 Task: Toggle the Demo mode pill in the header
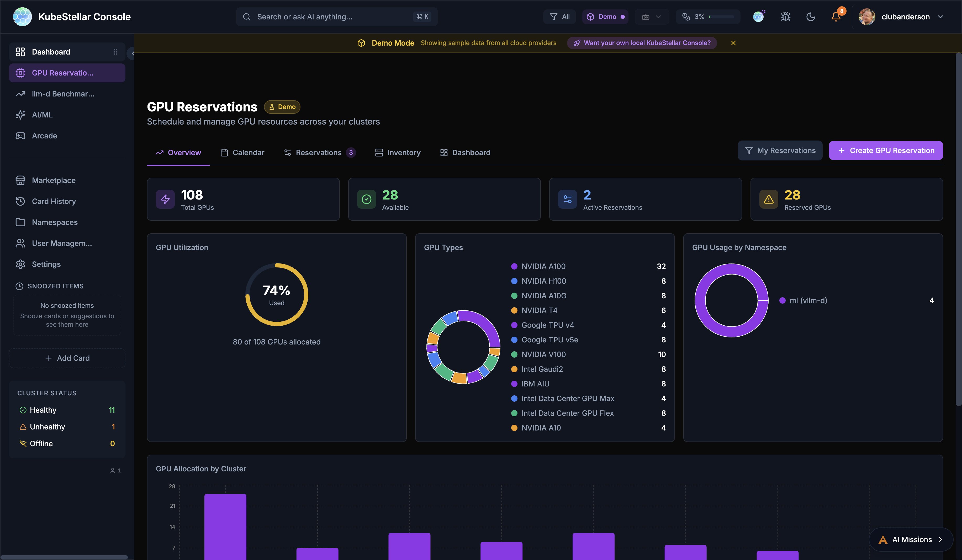tap(605, 17)
